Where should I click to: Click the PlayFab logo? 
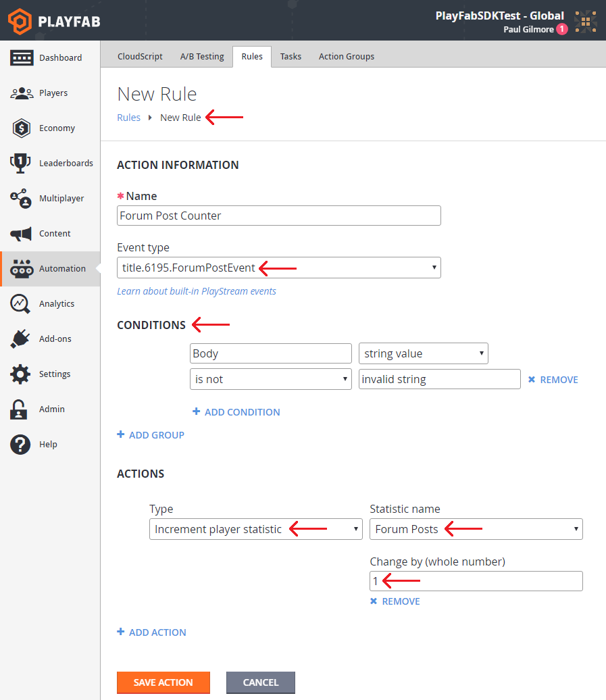[x=52, y=21]
